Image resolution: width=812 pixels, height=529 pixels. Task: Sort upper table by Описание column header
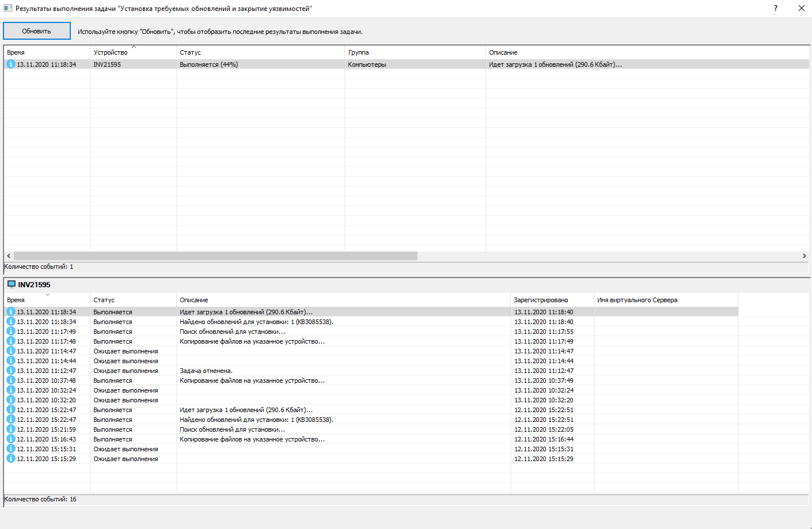coord(647,52)
